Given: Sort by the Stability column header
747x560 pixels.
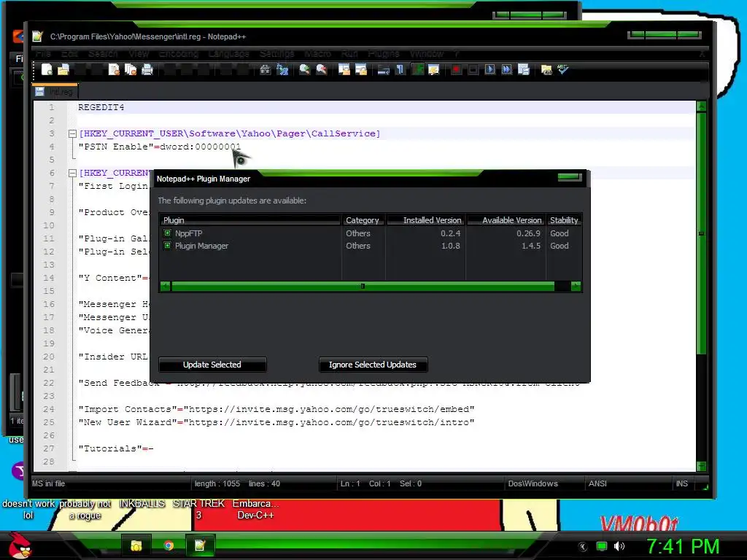Looking at the screenshot, I should coord(564,220).
